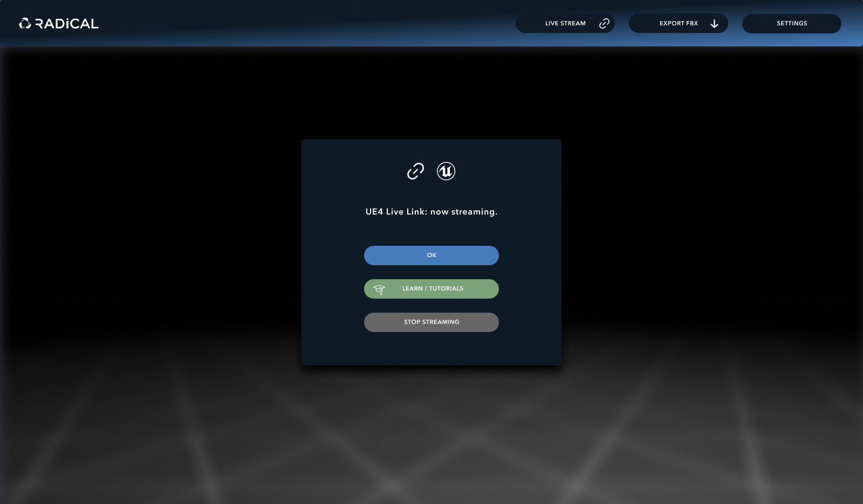The height and width of the screenshot is (504, 863).
Task: Click STOP STREAMING in the dialog
Action: (431, 322)
